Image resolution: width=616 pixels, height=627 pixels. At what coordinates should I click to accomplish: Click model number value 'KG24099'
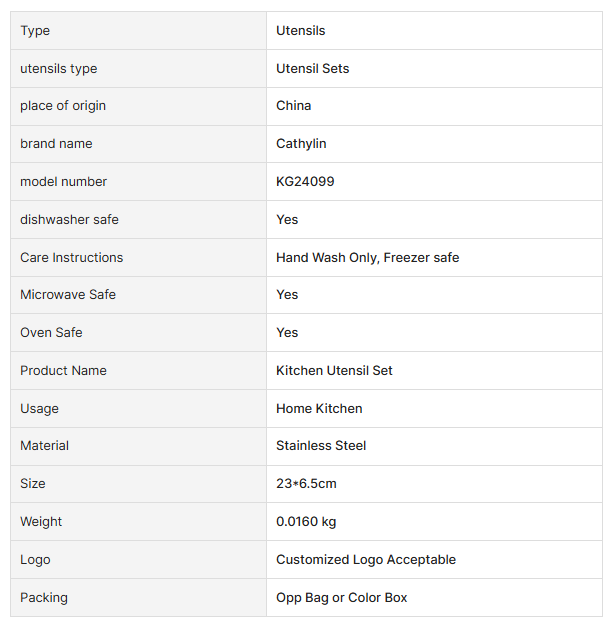(305, 182)
